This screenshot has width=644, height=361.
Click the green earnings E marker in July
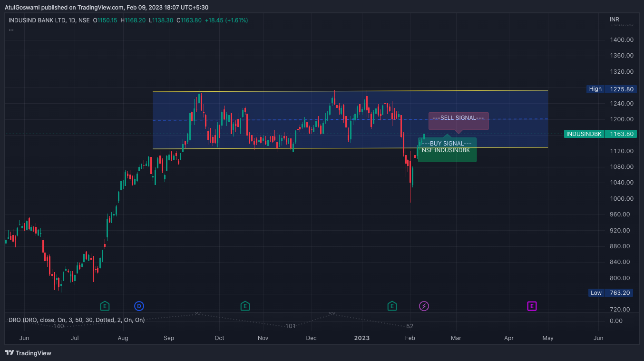[105, 306]
